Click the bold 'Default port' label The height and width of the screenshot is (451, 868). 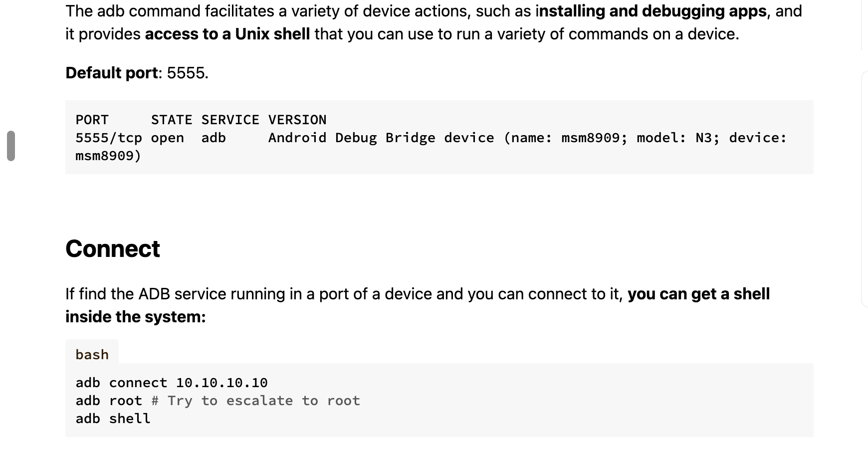click(x=112, y=73)
